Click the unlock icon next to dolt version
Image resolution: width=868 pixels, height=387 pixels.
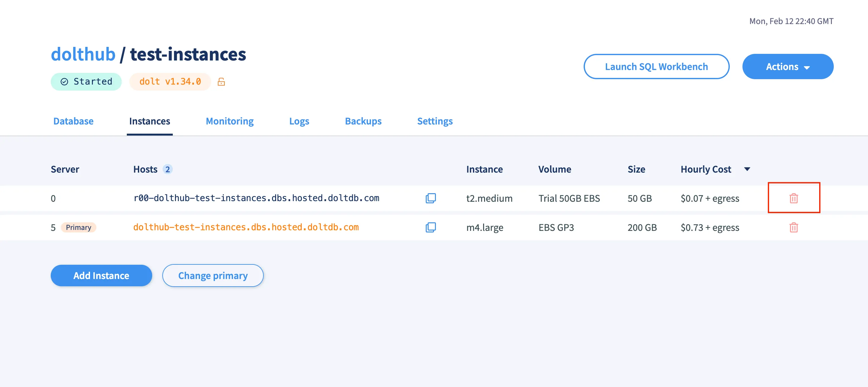click(221, 81)
